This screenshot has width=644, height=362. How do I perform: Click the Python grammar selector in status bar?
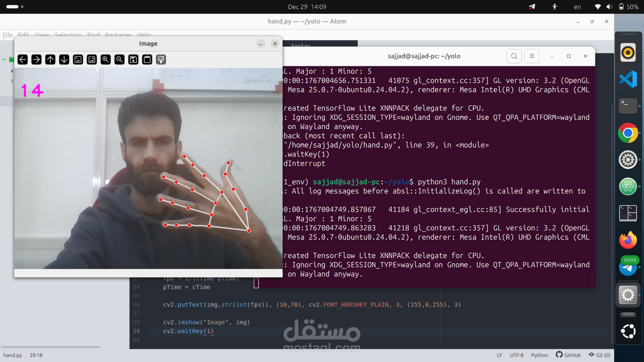(x=539, y=355)
